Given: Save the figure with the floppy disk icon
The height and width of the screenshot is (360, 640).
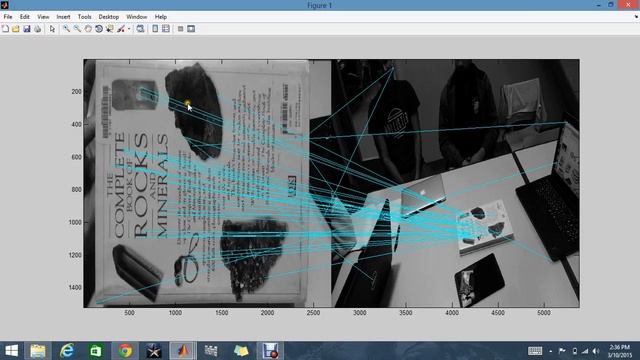Looking at the screenshot, I should 27,29.
